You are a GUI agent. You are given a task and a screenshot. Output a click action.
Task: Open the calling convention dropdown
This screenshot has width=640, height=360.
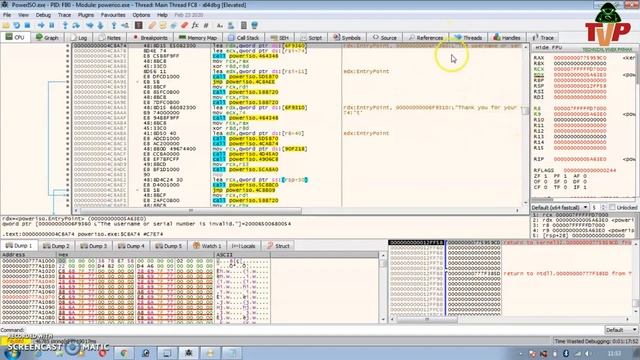click(x=560, y=207)
